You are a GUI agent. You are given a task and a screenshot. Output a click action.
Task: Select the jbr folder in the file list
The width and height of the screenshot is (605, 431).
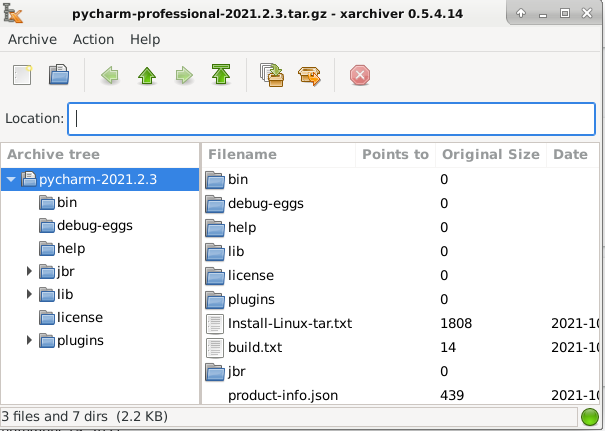(x=401, y=371)
